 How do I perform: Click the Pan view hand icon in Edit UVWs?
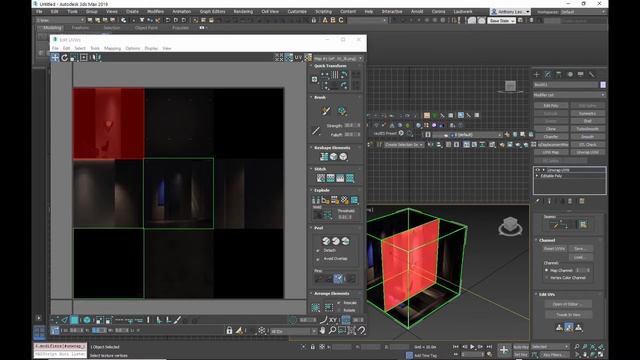(323, 330)
